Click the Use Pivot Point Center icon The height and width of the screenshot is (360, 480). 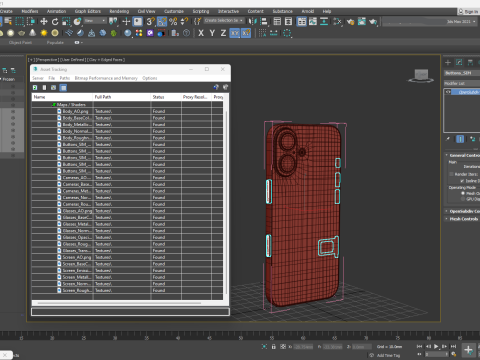point(113,22)
